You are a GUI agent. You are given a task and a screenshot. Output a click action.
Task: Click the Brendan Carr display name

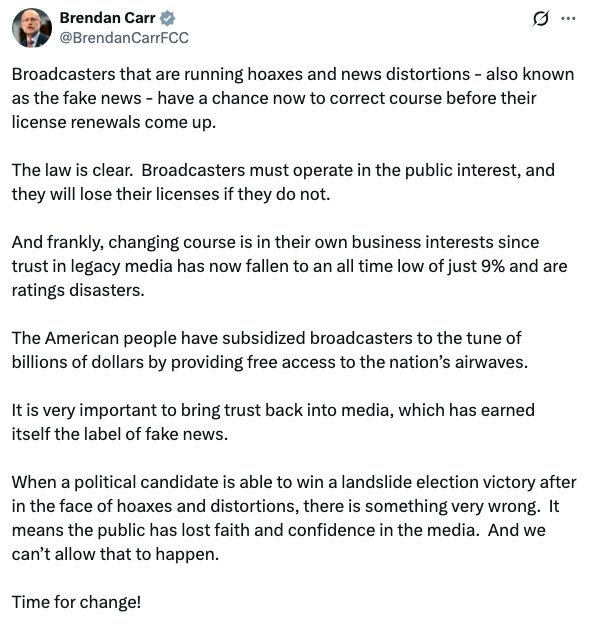pos(107,18)
